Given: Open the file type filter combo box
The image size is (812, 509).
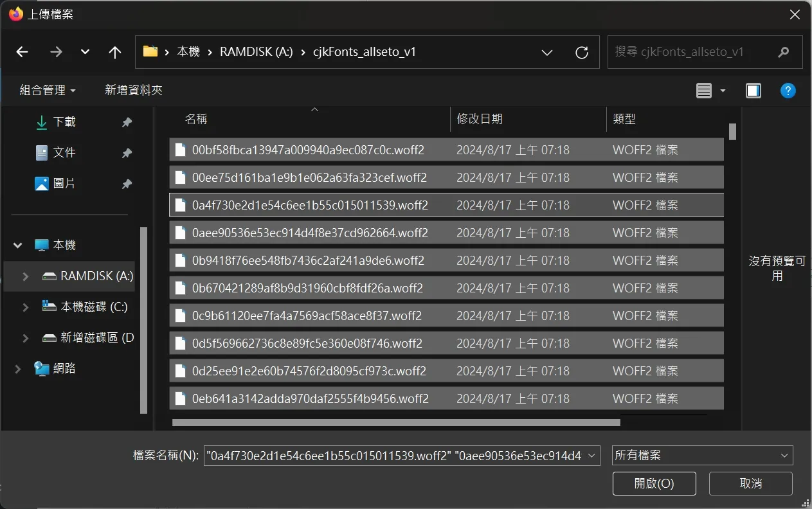Looking at the screenshot, I should (x=702, y=455).
